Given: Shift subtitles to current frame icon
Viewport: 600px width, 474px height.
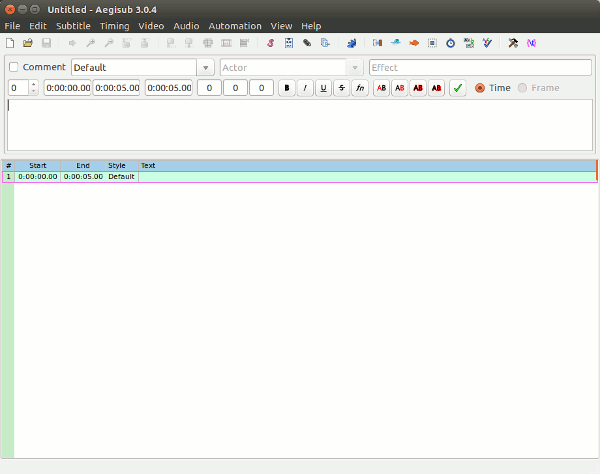Looking at the screenshot, I should [244, 43].
